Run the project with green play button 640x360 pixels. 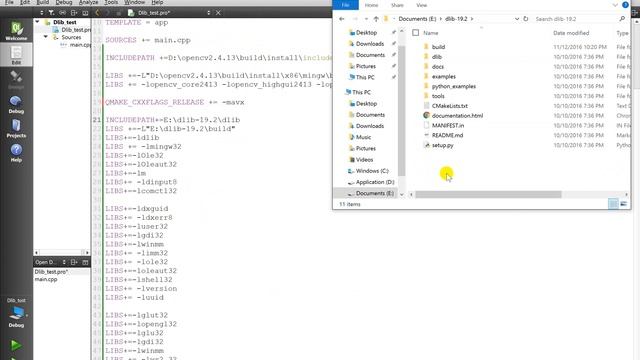click(x=16, y=345)
